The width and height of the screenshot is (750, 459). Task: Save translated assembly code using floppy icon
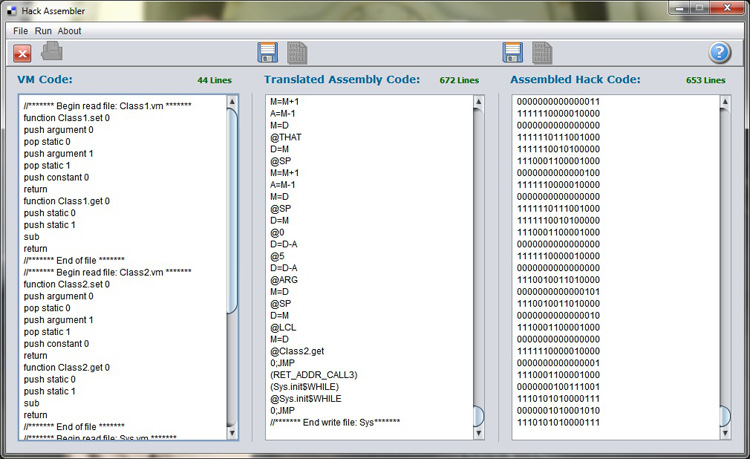(267, 53)
